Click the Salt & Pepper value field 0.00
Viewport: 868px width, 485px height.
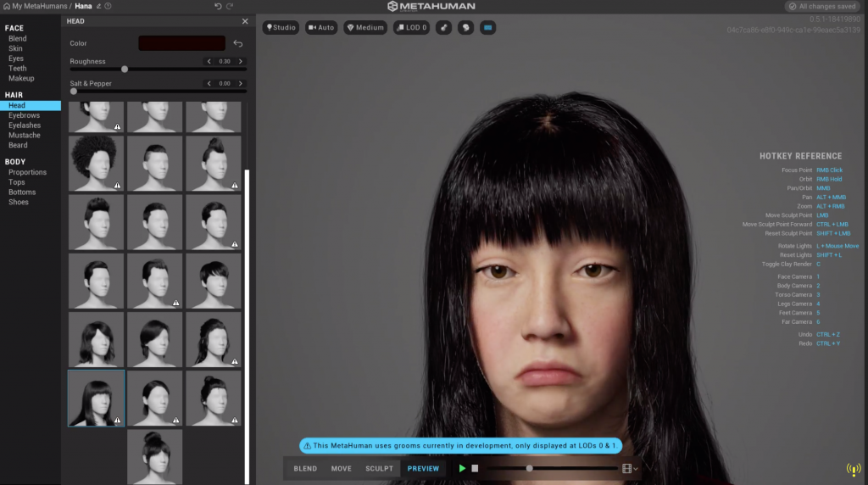click(x=224, y=84)
